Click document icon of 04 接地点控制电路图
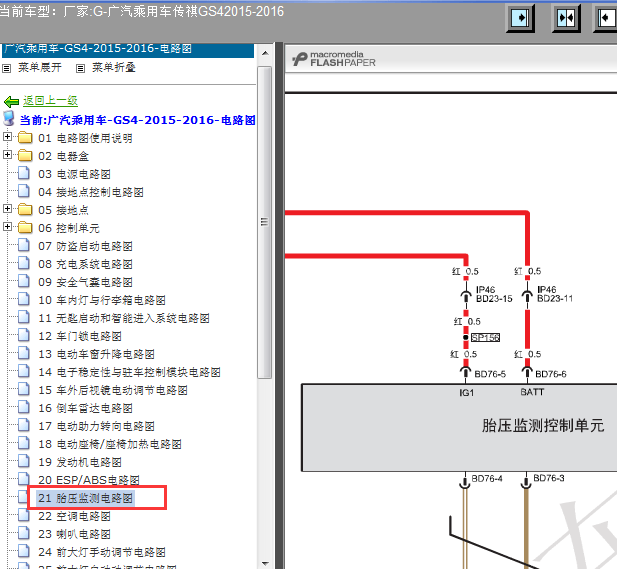The image size is (617, 569). [24, 191]
